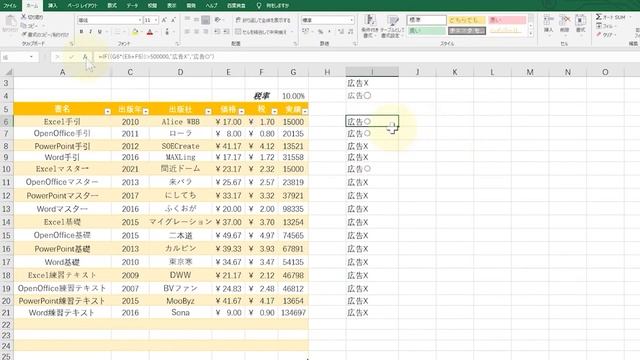Open Font group dialog launcher
The height and width of the screenshot is (360, 640).
tap(178, 43)
